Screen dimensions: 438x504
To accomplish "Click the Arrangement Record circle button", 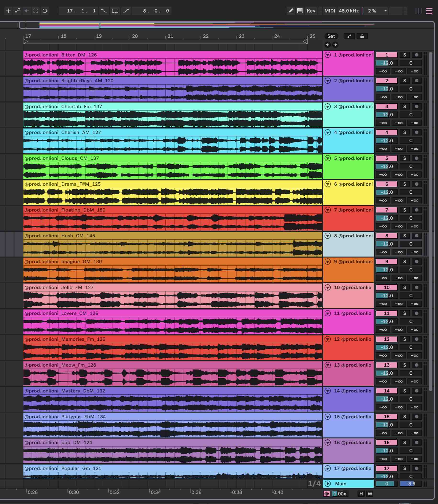I will tap(45, 11).
